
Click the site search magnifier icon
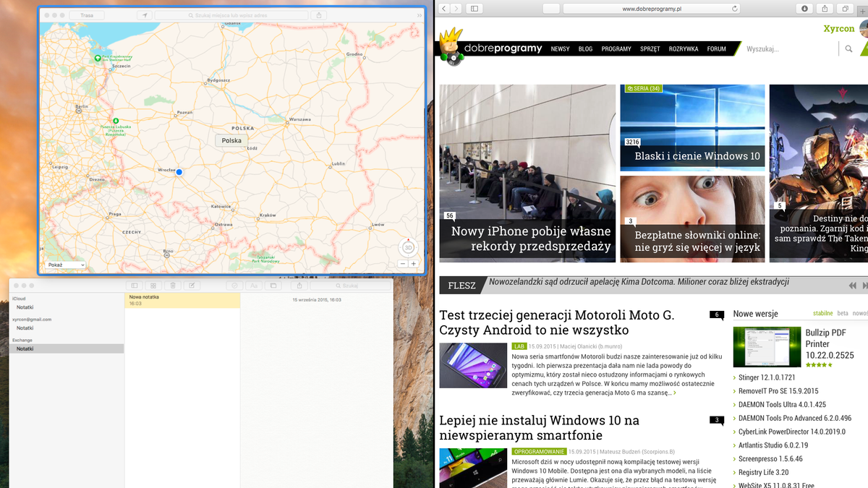coord(848,49)
